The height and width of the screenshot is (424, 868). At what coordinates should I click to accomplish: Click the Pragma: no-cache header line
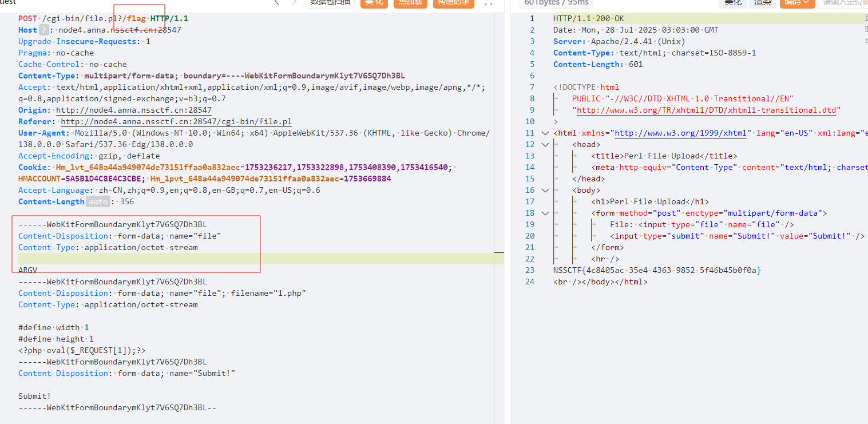point(56,53)
